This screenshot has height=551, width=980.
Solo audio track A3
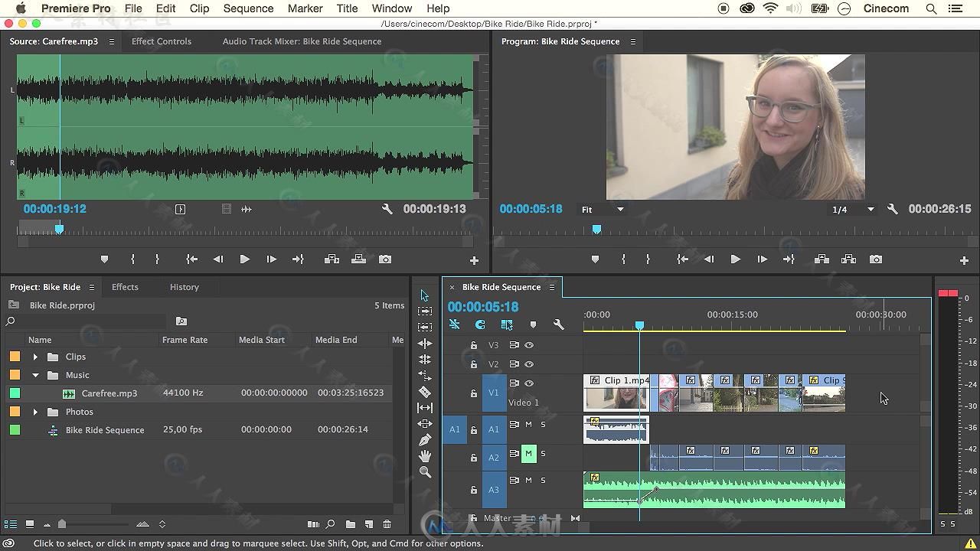[544, 480]
